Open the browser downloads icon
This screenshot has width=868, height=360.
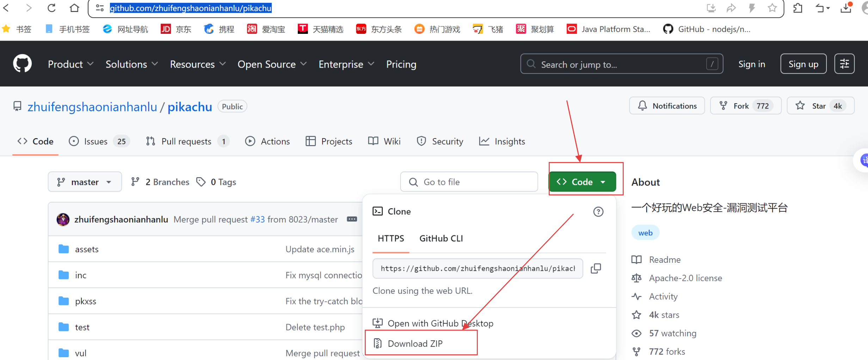click(x=846, y=8)
